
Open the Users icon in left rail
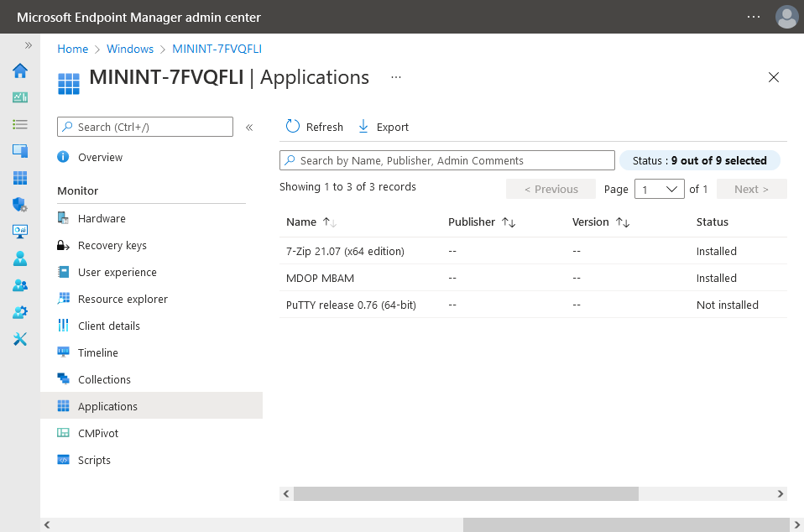click(x=20, y=258)
